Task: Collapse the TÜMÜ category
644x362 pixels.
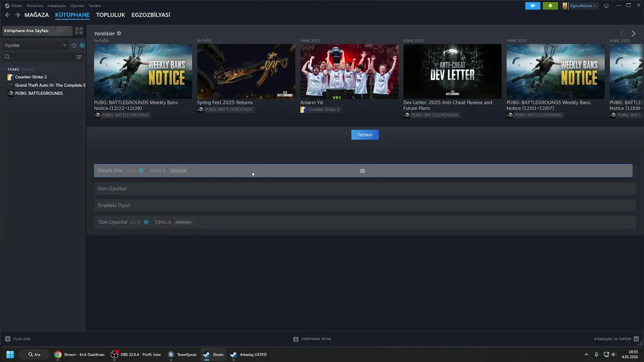Action: [x=4, y=69]
